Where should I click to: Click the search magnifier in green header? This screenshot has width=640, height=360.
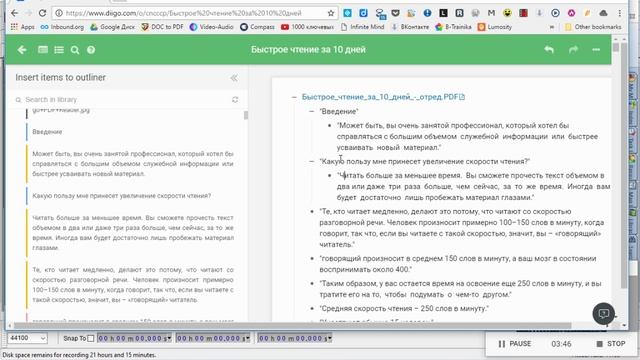pos(75,50)
